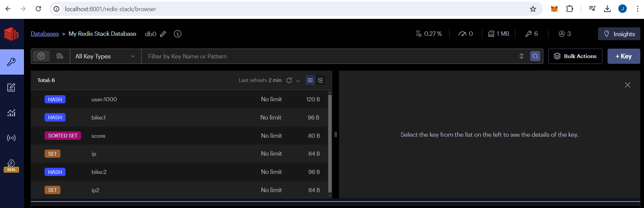Select the ip2 key row
The image size is (644, 208).
pos(179,190)
